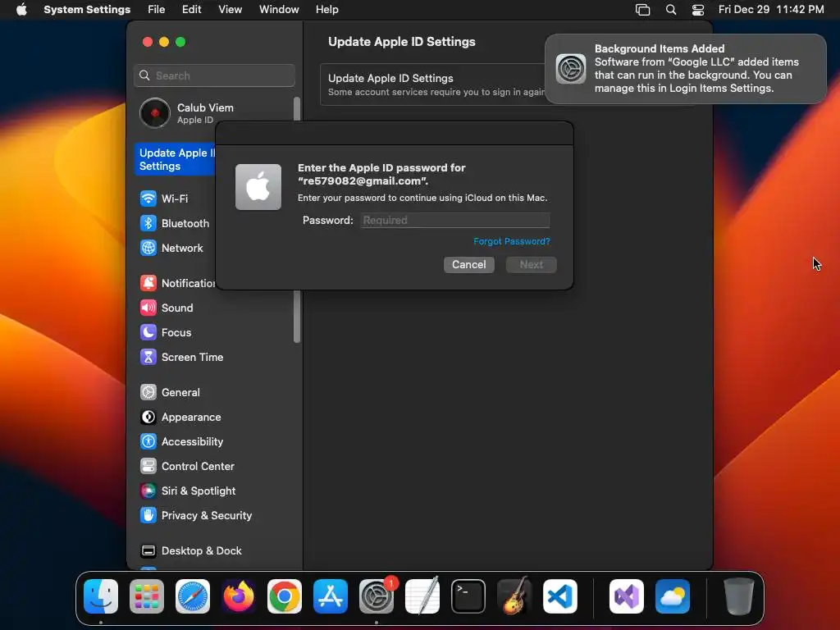Screen dimensions: 840x630
Task: Open Finder from the Dock
Action: click(x=101, y=596)
